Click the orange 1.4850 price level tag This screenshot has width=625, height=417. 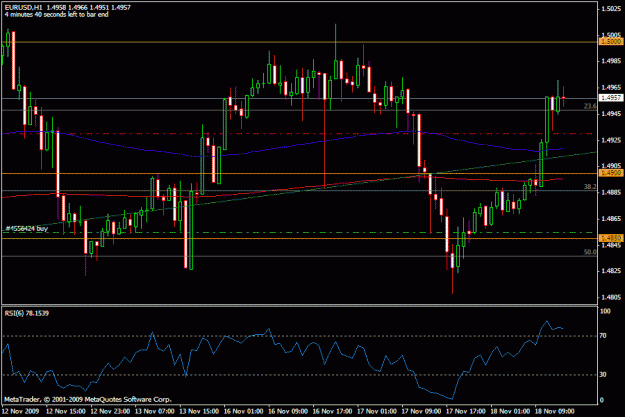tap(611, 238)
